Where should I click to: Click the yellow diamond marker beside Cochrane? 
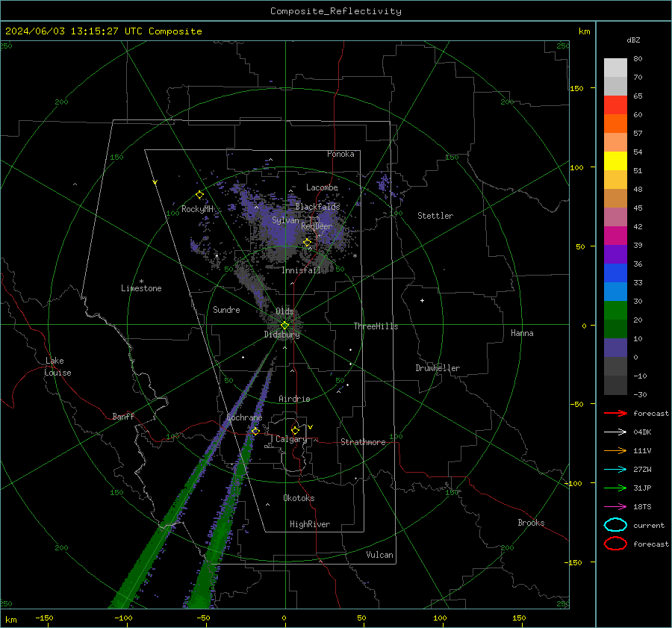255,431
